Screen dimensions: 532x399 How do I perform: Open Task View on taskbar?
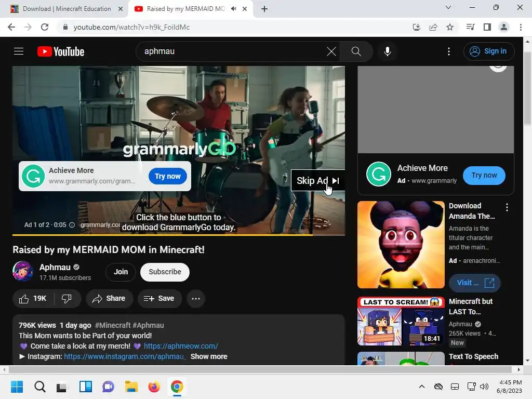(62, 387)
